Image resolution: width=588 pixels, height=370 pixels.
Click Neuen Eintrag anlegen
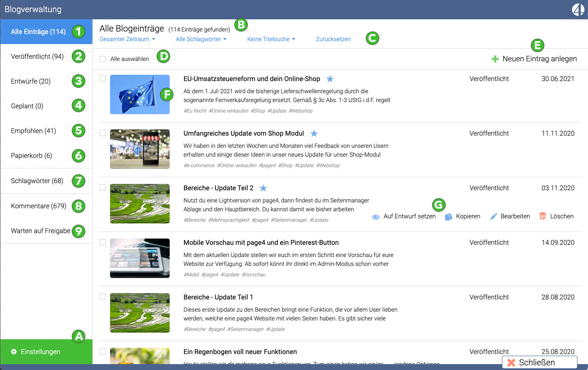click(x=534, y=59)
